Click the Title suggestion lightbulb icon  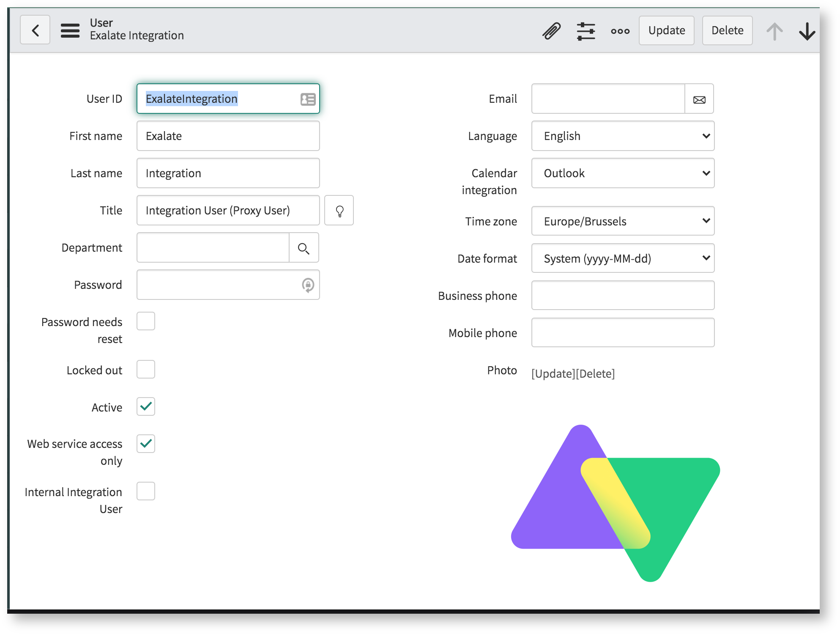tap(339, 211)
